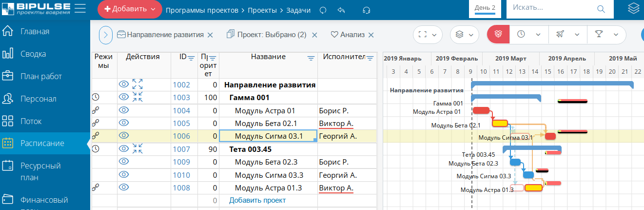Expand the trophy icon dropdown

point(604,34)
